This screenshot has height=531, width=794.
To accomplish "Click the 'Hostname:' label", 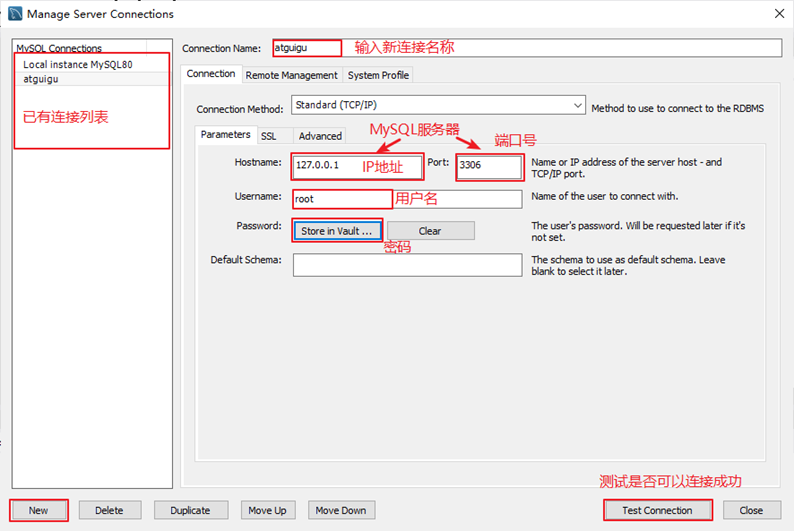I will pyautogui.click(x=258, y=162).
